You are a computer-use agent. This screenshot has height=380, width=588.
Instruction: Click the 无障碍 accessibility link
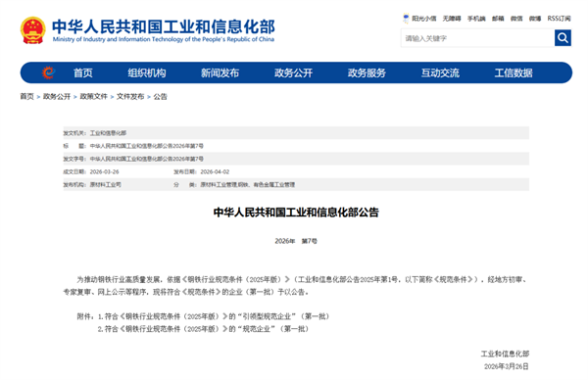coord(452,19)
